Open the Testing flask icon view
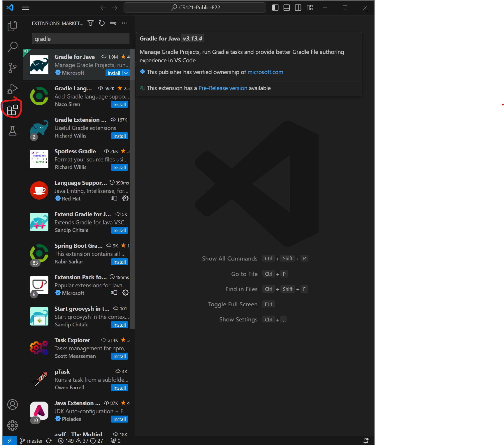Image resolution: width=504 pixels, height=445 pixels. [12, 131]
